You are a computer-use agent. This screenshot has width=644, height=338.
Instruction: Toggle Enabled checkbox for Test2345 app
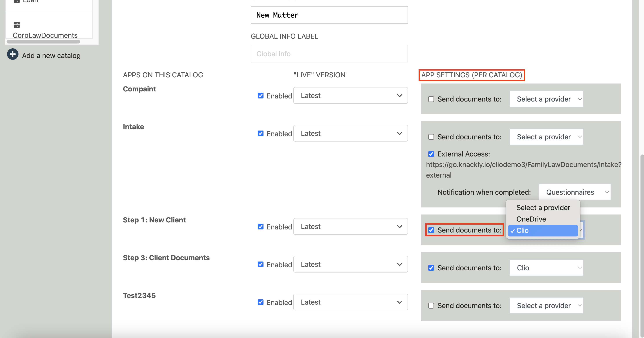click(x=260, y=302)
